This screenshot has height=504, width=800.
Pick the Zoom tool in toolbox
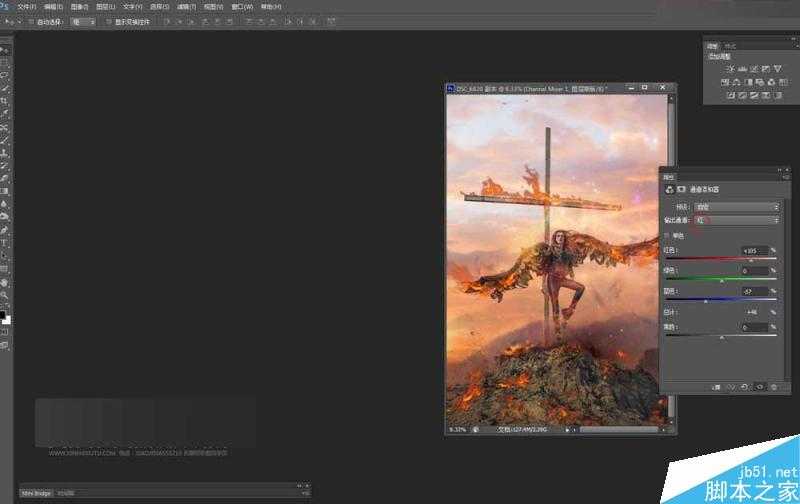(x=5, y=295)
